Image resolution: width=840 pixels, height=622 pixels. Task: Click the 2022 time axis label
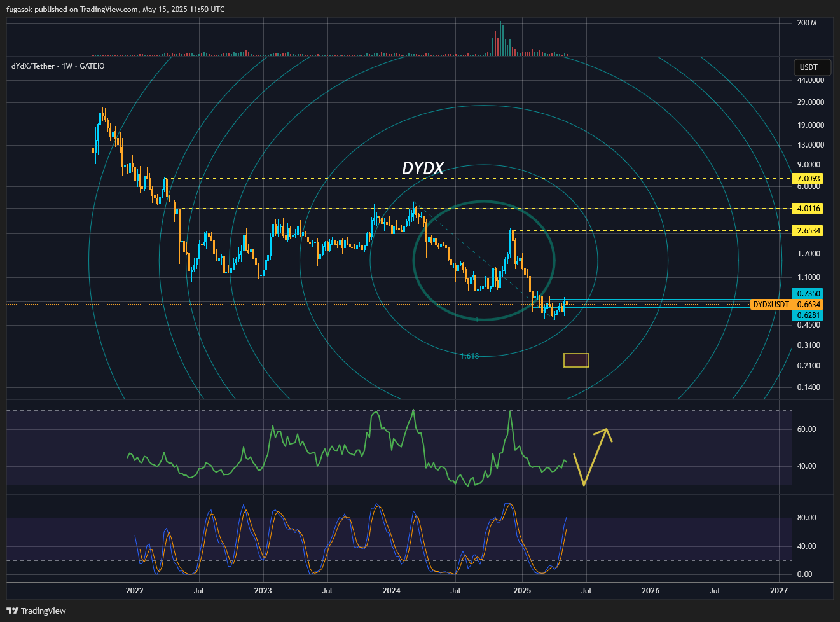pos(135,591)
